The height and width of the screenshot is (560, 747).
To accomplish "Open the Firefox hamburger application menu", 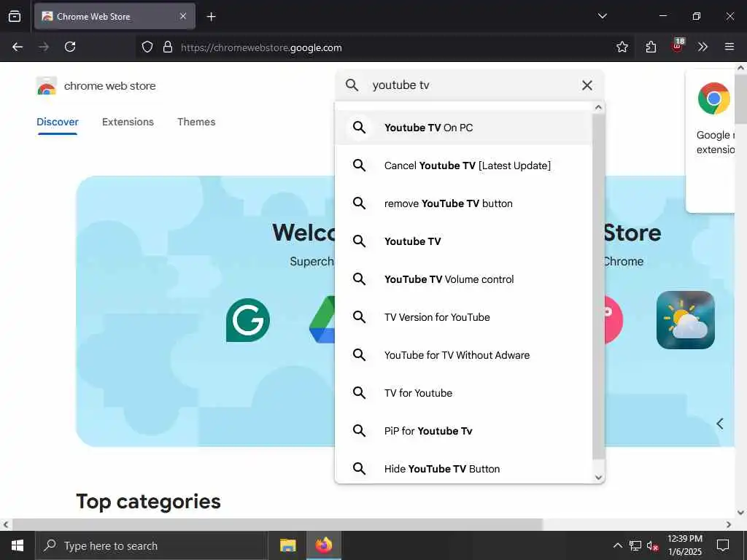I will pyautogui.click(x=729, y=47).
